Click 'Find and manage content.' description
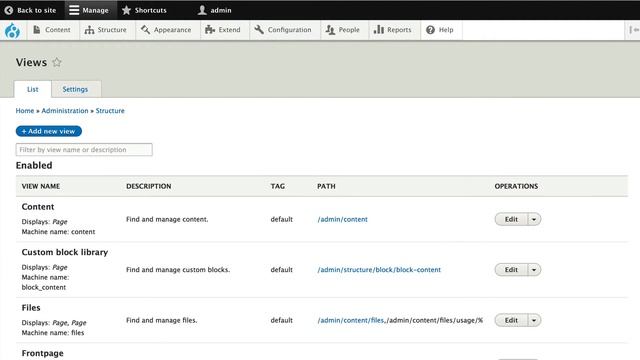Viewport: 640px width, 360px height. point(167,219)
